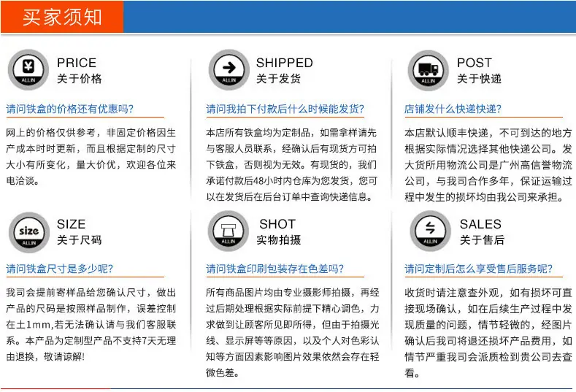Select the orange 买家须知 header tab
Screen dimensions: 576x392
(x=62, y=17)
